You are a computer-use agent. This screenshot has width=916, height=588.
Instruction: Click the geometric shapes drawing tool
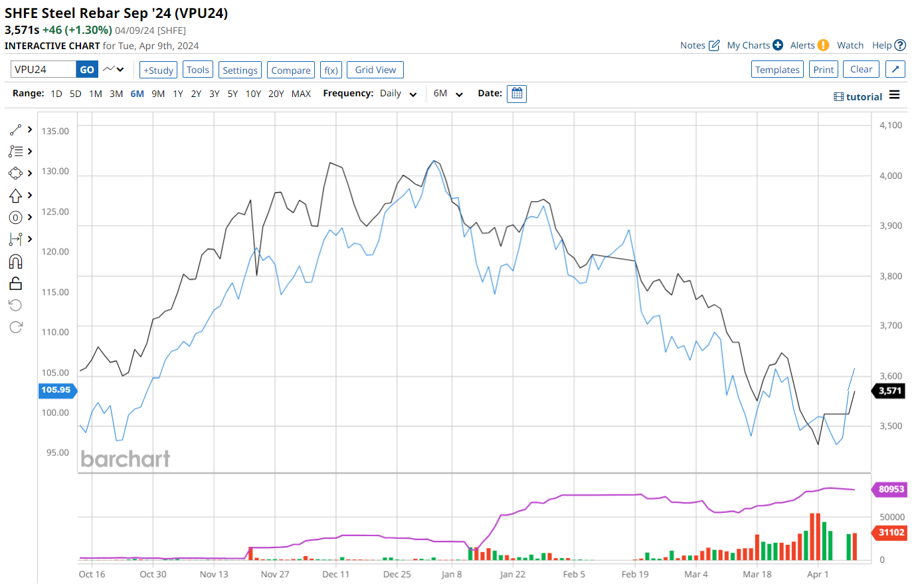[x=16, y=173]
